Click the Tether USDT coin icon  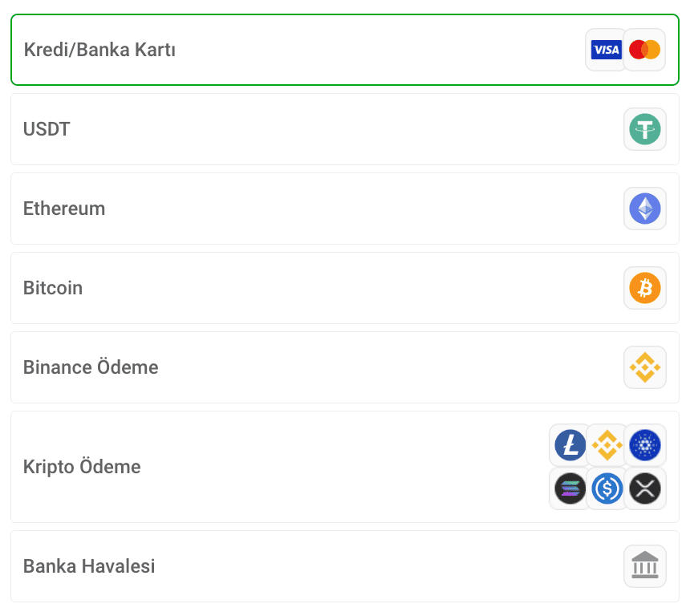[x=645, y=129]
